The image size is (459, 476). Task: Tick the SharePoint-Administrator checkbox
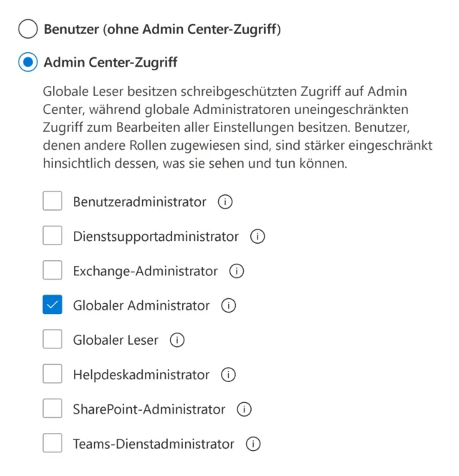click(52, 409)
